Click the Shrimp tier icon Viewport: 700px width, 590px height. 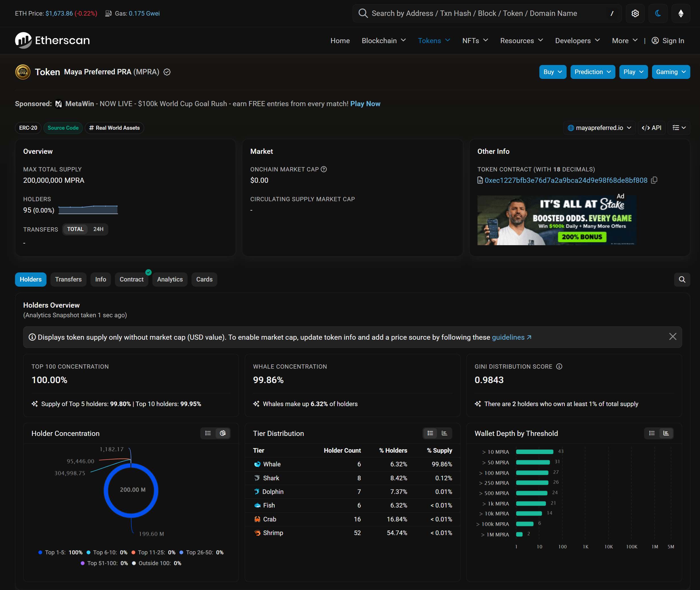[257, 533]
